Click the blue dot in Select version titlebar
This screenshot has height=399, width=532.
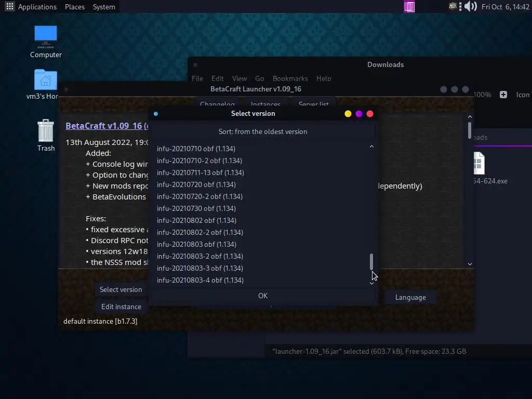pyautogui.click(x=156, y=114)
